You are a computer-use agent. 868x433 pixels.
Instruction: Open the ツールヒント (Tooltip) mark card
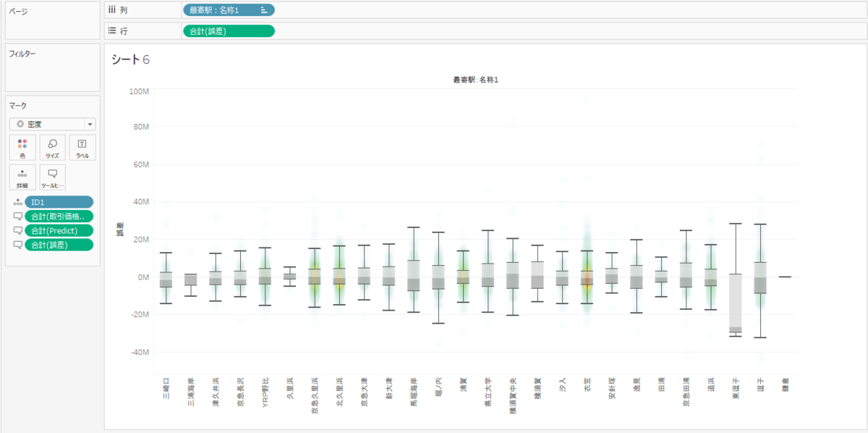(52, 177)
